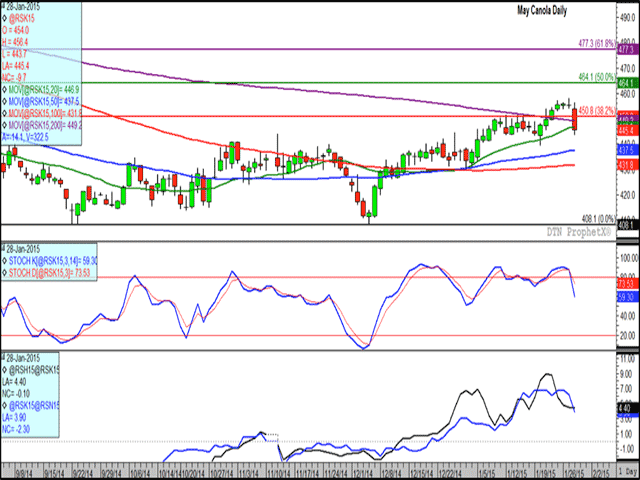Click the 'O = 454.0' open value
This screenshot has width=640, height=480.
pyautogui.click(x=15, y=31)
